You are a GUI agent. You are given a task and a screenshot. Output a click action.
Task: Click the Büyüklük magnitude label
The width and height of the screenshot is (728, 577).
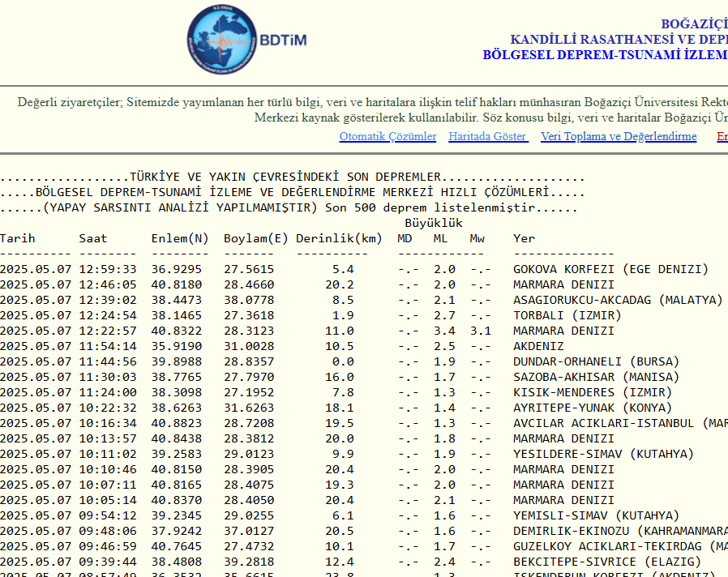click(x=434, y=223)
